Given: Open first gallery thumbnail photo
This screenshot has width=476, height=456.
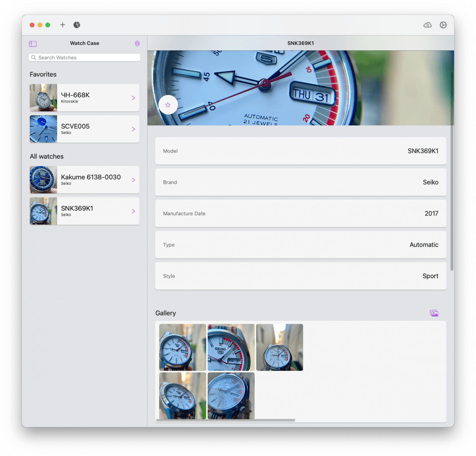Looking at the screenshot, I should click(x=183, y=347).
